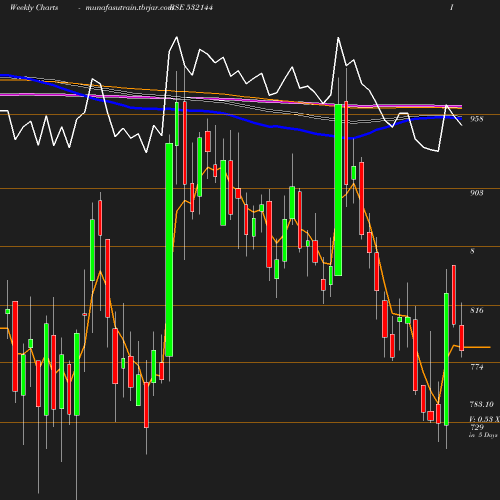Click the 729 price axis label
The height and width of the screenshot is (500, 500).
pyautogui.click(x=477, y=427)
